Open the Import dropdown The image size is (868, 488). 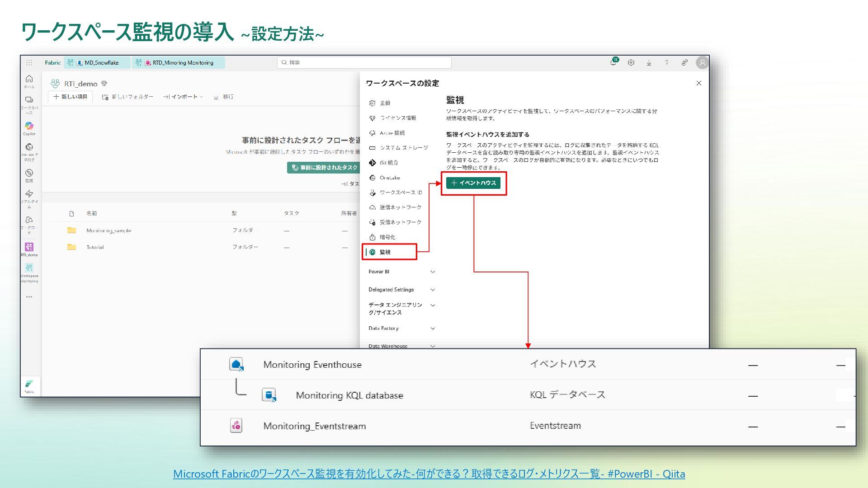pyautogui.click(x=184, y=97)
